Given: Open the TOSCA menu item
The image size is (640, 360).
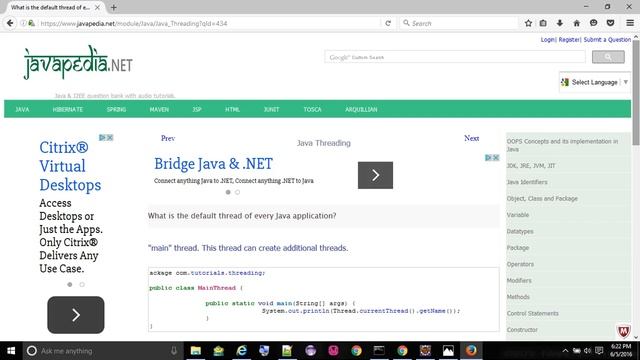Looking at the screenshot, I should pyautogui.click(x=312, y=109).
